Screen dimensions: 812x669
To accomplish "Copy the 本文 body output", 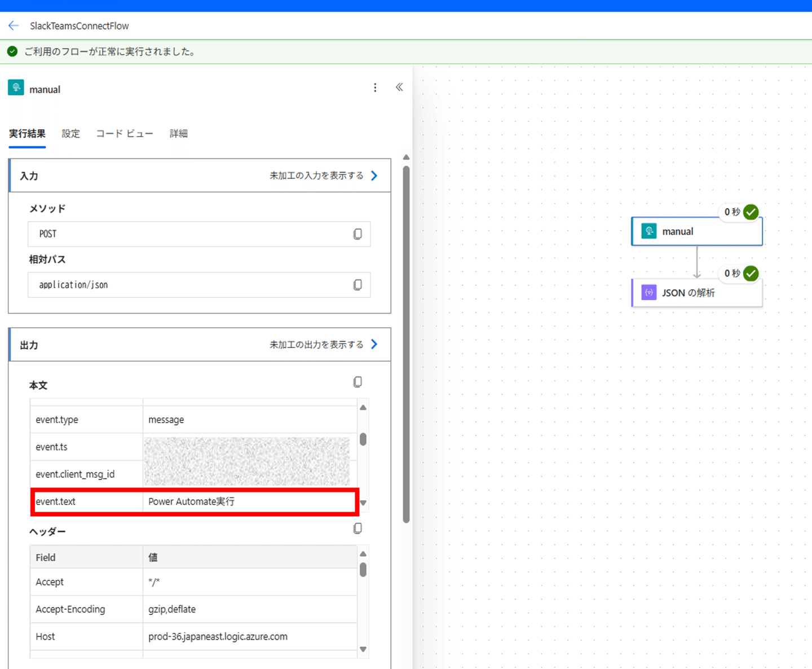I will tap(358, 382).
